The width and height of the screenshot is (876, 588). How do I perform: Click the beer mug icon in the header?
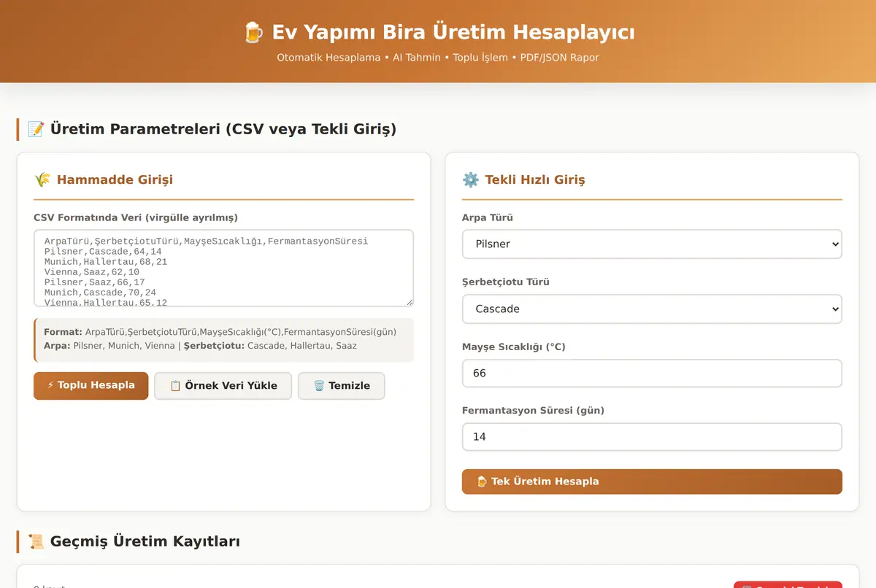253,32
